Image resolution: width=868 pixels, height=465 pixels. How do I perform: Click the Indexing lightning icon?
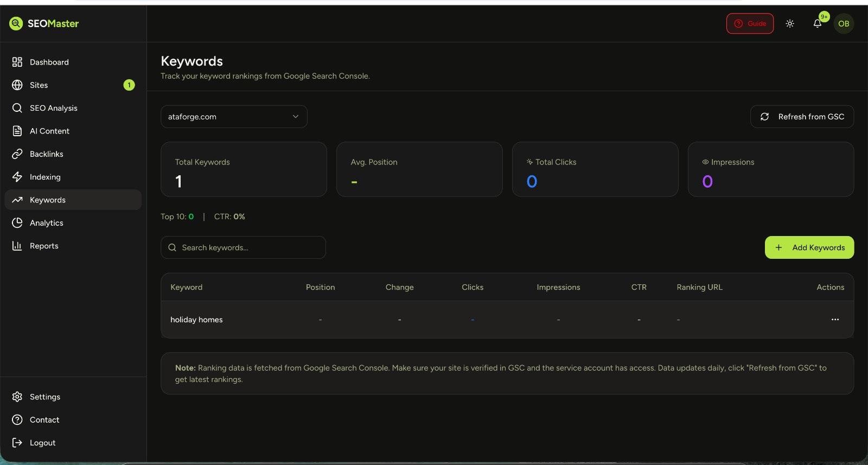click(x=17, y=177)
